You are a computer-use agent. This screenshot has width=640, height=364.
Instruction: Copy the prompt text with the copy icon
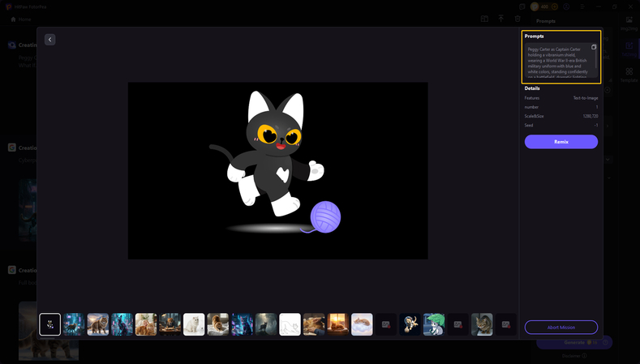594,47
